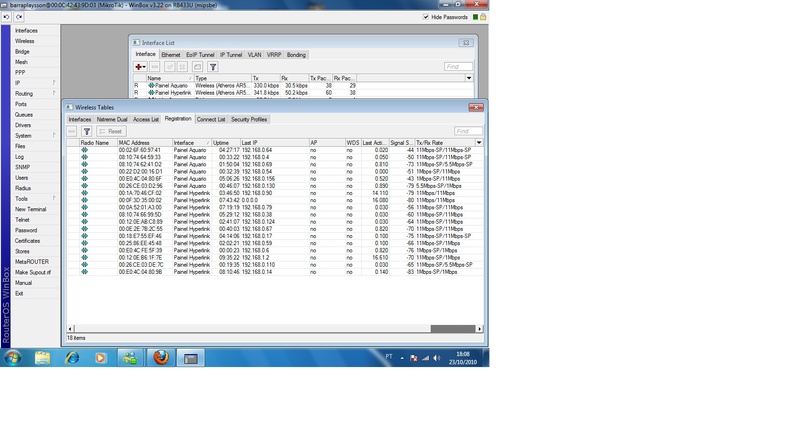Click the PT language indicator in taskbar
The image size is (800, 433).
pyautogui.click(x=389, y=356)
